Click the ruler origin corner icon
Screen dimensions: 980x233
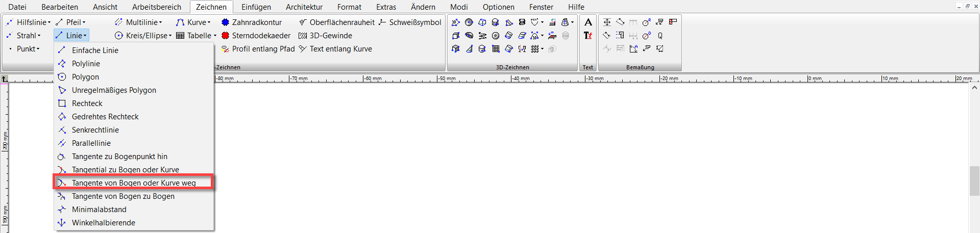click(x=5, y=79)
